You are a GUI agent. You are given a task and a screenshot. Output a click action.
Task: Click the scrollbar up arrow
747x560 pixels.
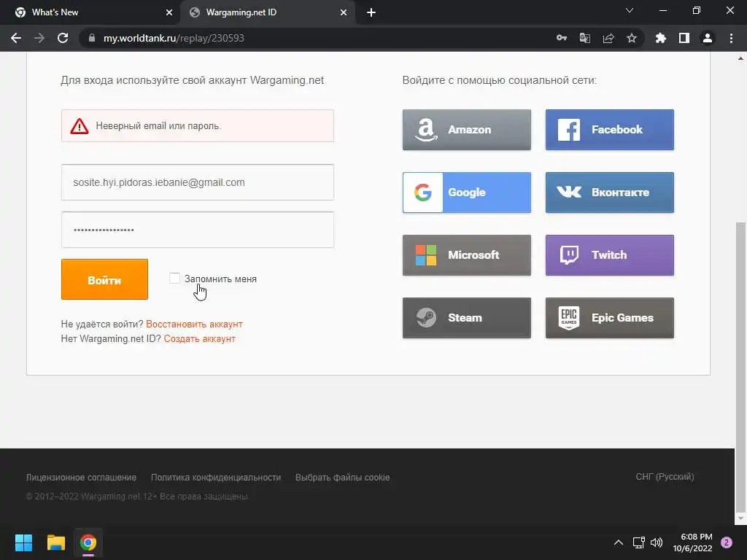(x=740, y=58)
